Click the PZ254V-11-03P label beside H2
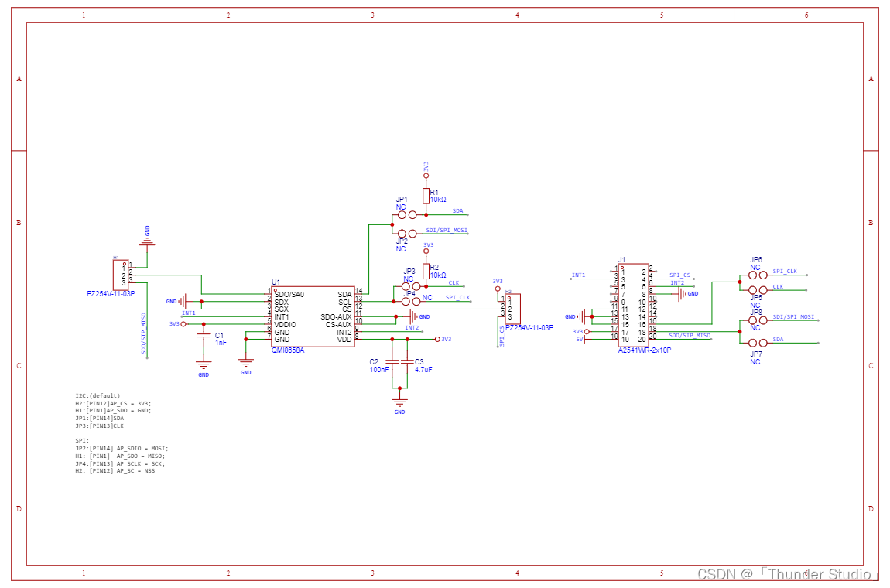 pyautogui.click(x=529, y=328)
